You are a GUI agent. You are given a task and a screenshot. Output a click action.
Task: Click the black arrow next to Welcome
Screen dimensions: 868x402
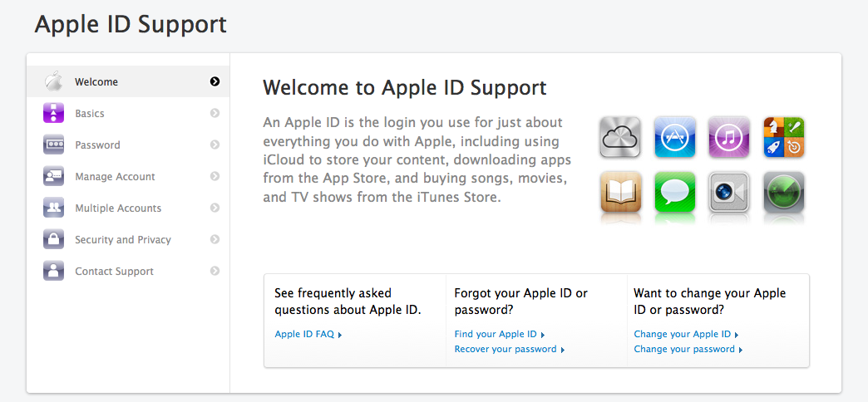(x=215, y=81)
